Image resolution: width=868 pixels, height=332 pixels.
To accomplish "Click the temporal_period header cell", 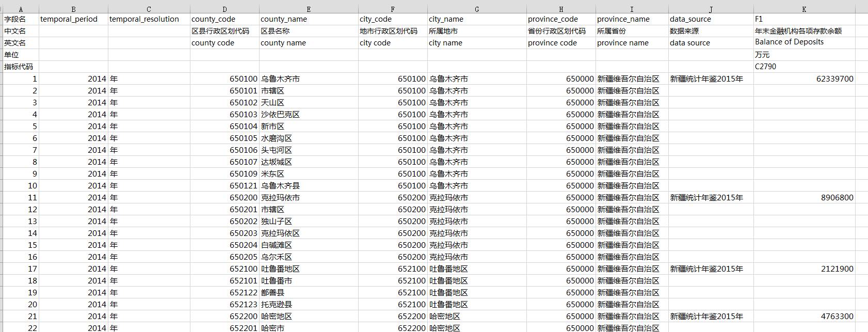I will (73, 19).
